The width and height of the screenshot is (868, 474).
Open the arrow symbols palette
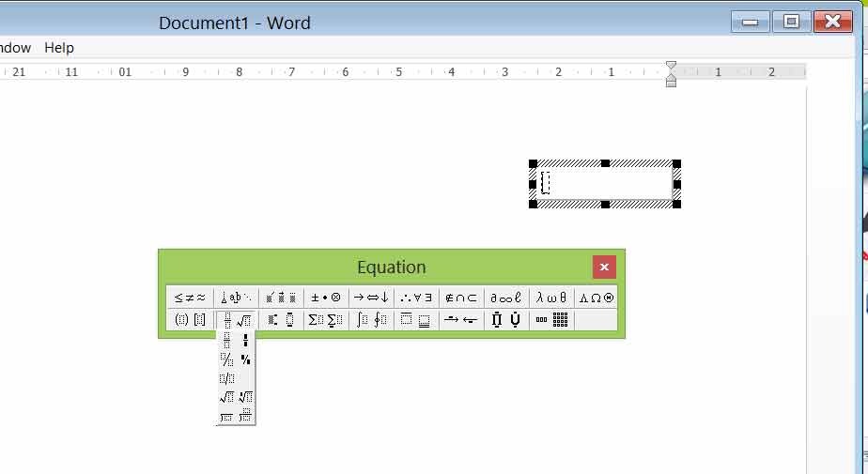point(371,298)
